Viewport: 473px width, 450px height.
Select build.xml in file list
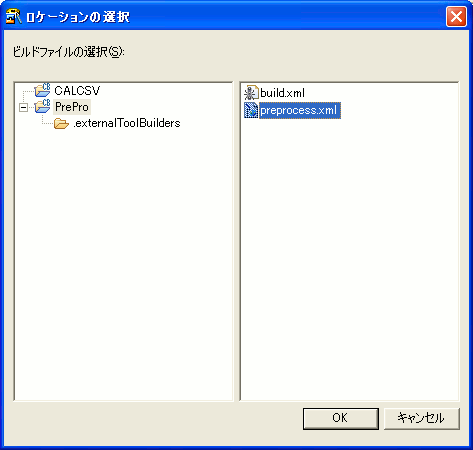[282, 93]
